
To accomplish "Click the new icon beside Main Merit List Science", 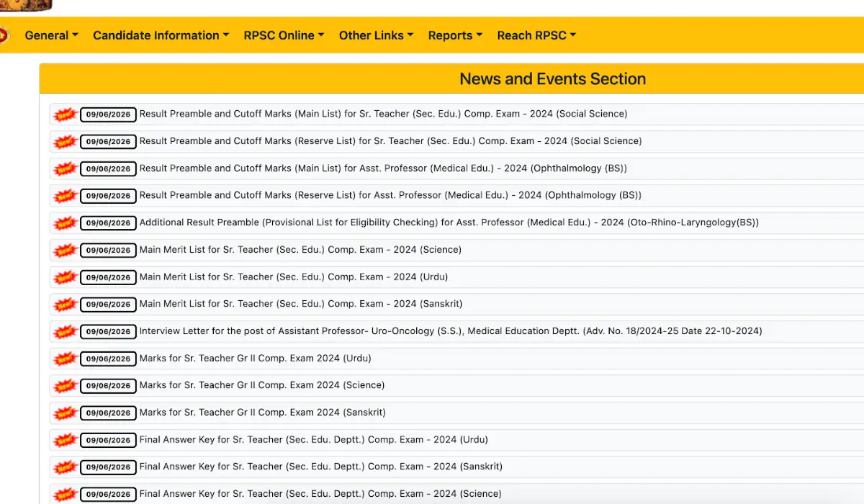I will click(x=66, y=251).
